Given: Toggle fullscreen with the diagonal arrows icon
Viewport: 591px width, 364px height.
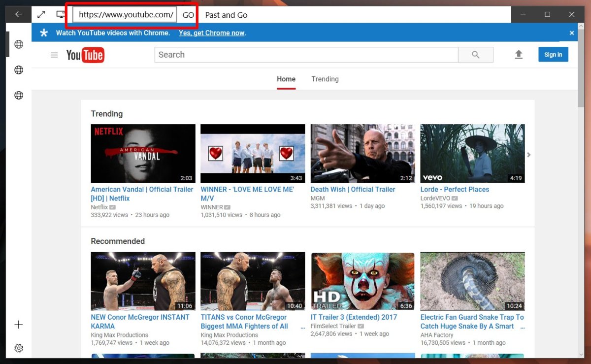Looking at the screenshot, I should 41,15.
